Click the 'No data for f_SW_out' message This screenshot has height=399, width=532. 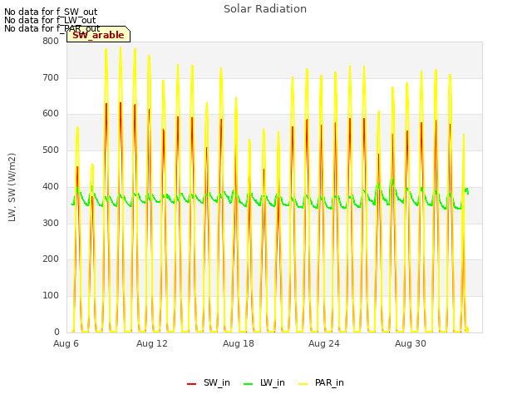(x=51, y=12)
